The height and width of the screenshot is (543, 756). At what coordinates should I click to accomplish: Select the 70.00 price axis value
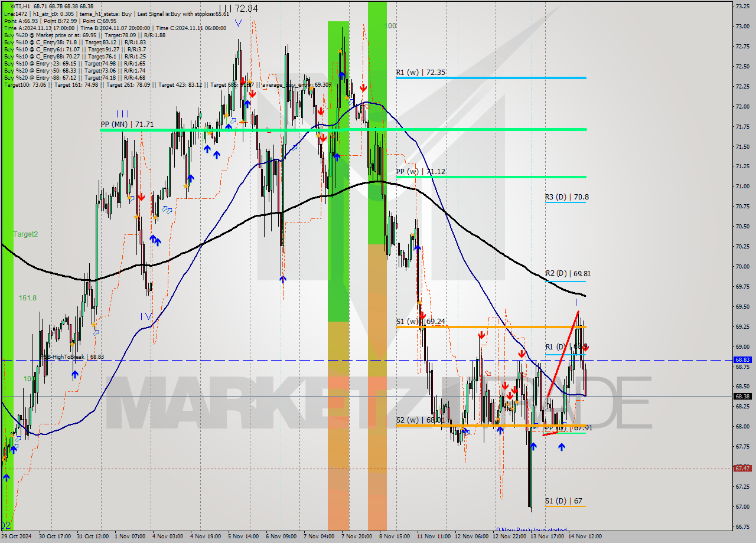[x=742, y=266]
